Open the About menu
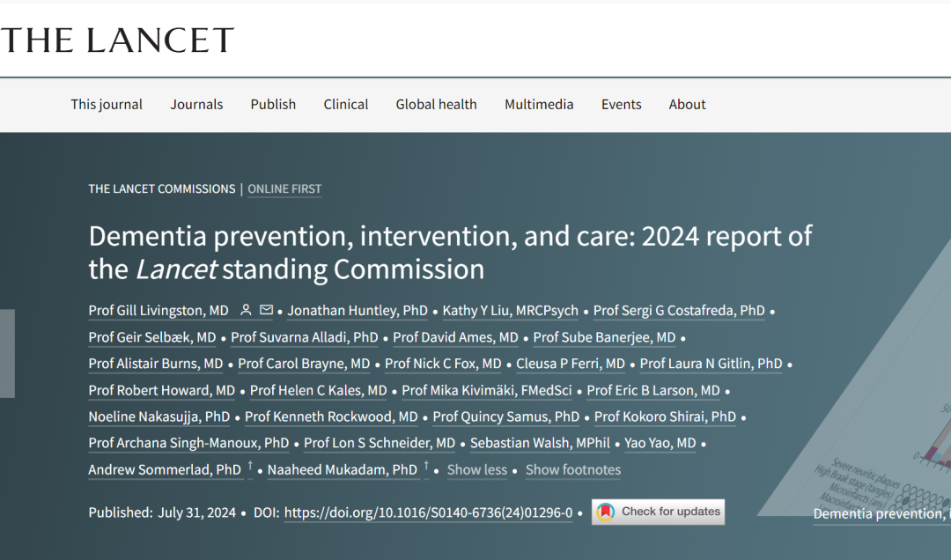951x560 pixels. (x=687, y=105)
